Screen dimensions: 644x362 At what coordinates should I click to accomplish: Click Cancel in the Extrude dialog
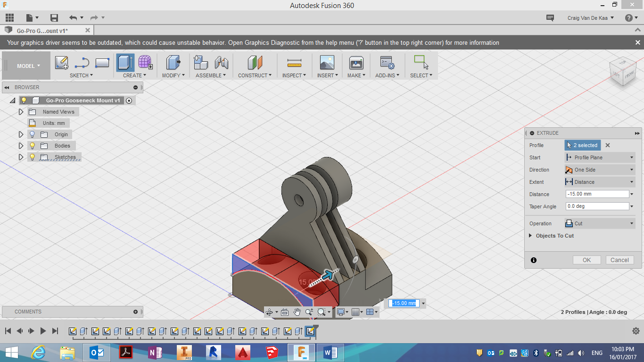pos(619,260)
